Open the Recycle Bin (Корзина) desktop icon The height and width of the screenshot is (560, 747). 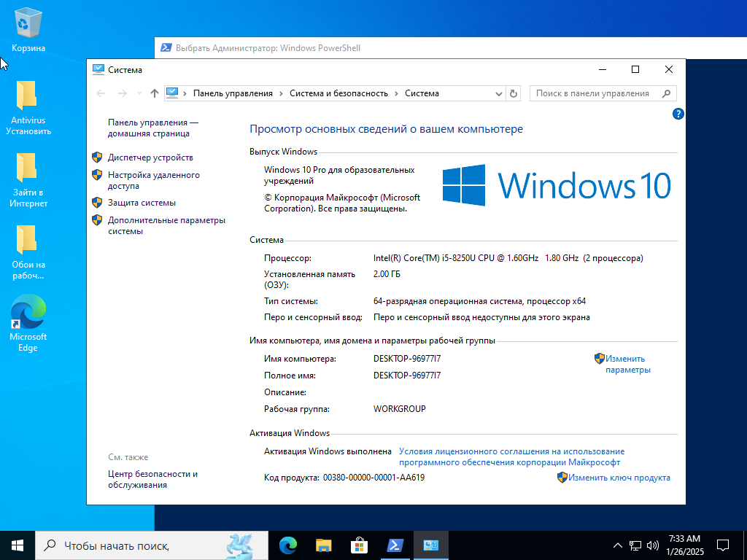tap(28, 28)
